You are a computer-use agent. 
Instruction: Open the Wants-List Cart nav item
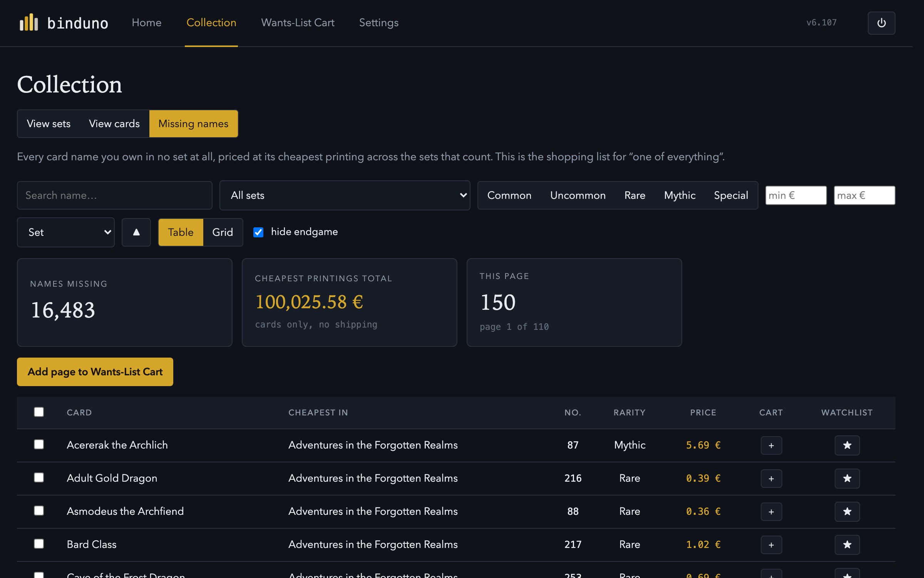click(298, 23)
